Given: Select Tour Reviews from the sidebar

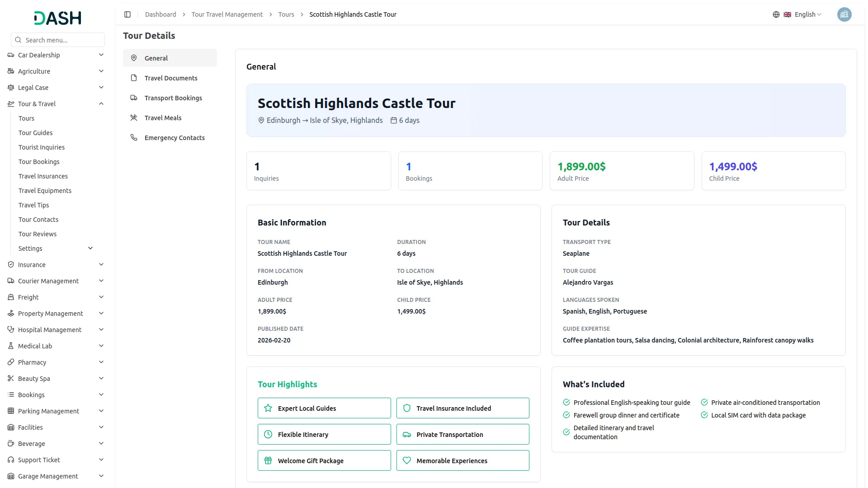Looking at the screenshot, I should tap(38, 234).
